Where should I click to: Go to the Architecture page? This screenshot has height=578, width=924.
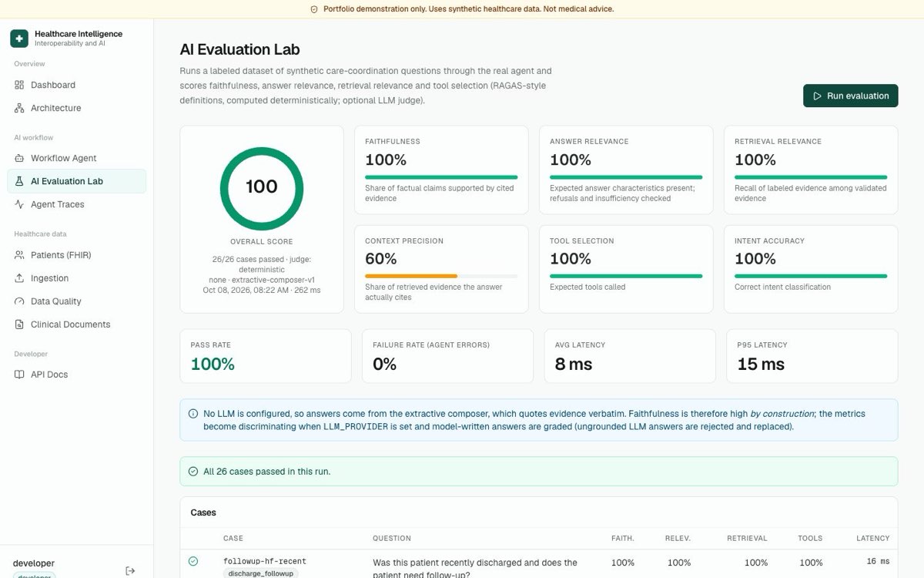tap(76, 108)
